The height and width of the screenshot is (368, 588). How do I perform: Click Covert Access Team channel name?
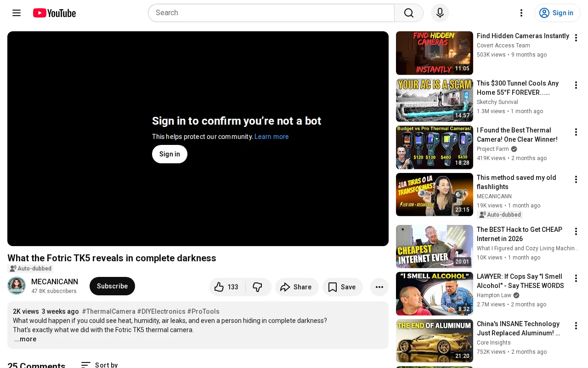click(x=503, y=46)
